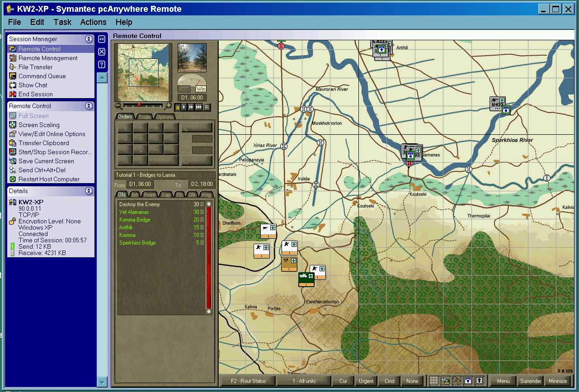Click the R restart button
Viewport: 579px width, 392px height.
[x=207, y=107]
